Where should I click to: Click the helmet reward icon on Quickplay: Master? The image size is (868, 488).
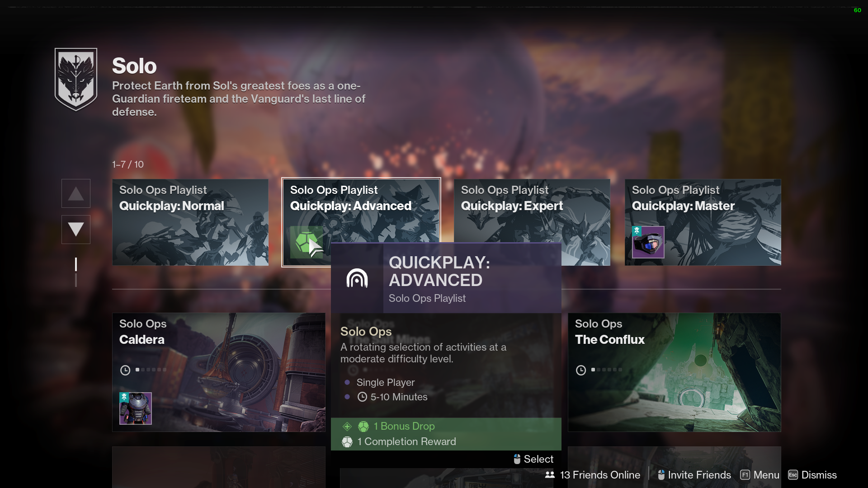tap(648, 242)
